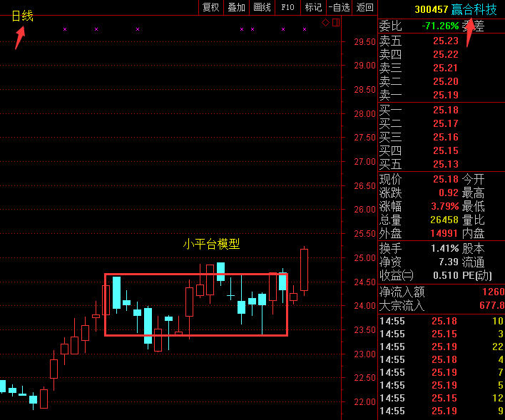Viewport: 505px width, 420px height.
Task: Click the 复权 toolbar button
Action: coord(210,7)
